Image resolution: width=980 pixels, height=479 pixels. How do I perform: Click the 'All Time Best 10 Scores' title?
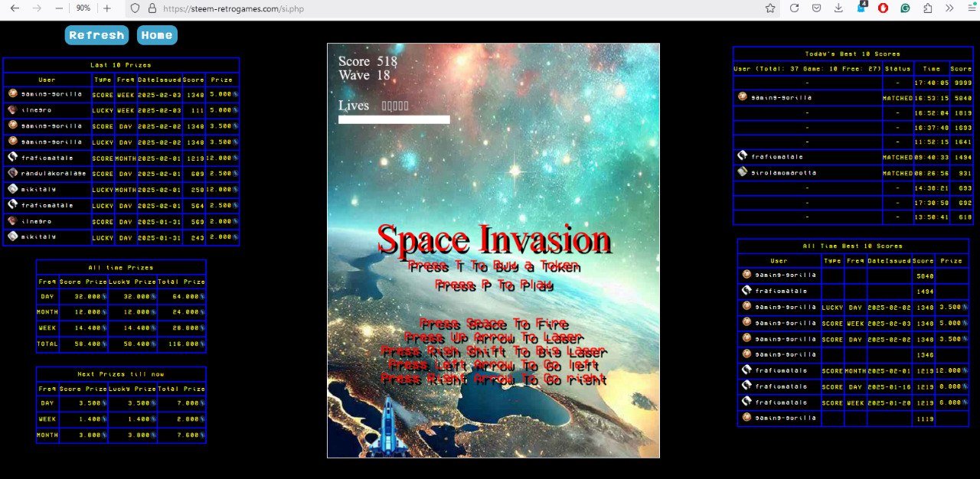pos(853,246)
